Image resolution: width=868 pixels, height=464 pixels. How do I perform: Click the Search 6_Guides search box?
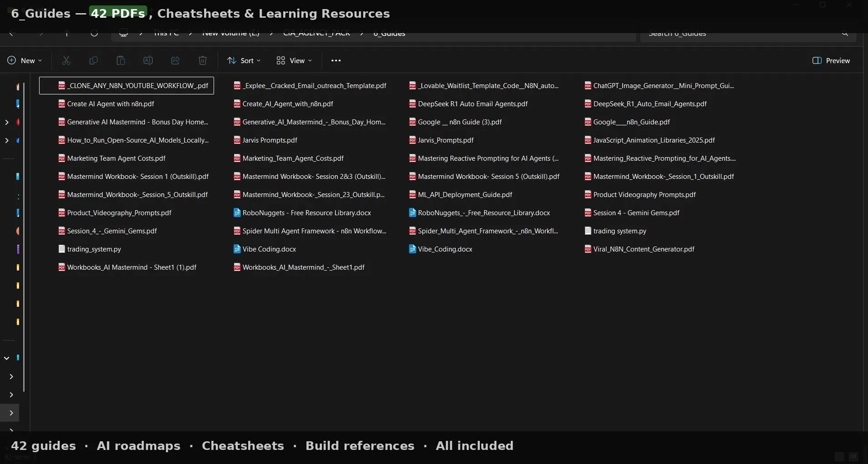[x=748, y=33]
